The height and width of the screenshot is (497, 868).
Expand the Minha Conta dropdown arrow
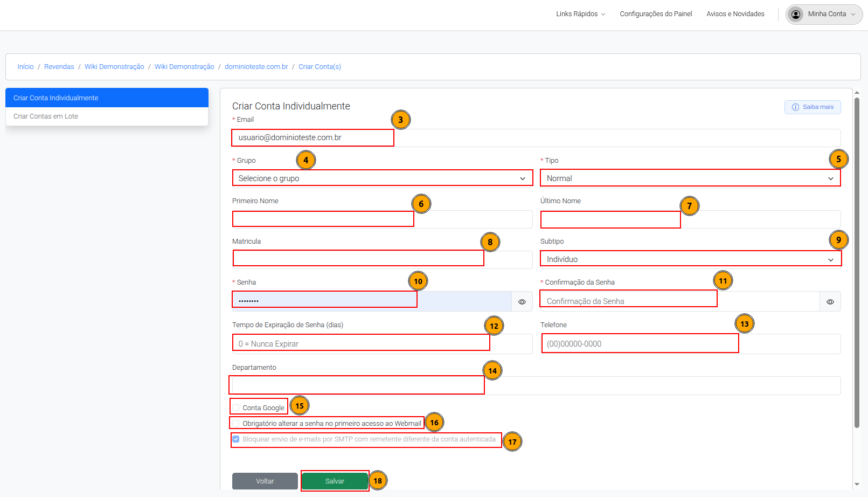[853, 15]
